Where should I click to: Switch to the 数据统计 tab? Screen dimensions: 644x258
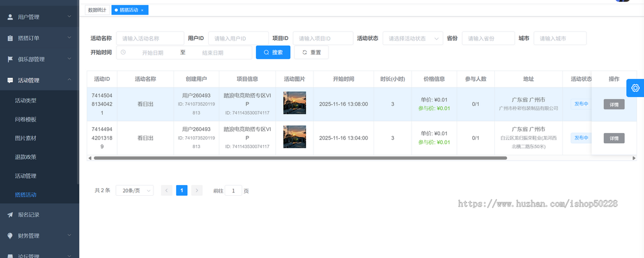click(x=97, y=10)
